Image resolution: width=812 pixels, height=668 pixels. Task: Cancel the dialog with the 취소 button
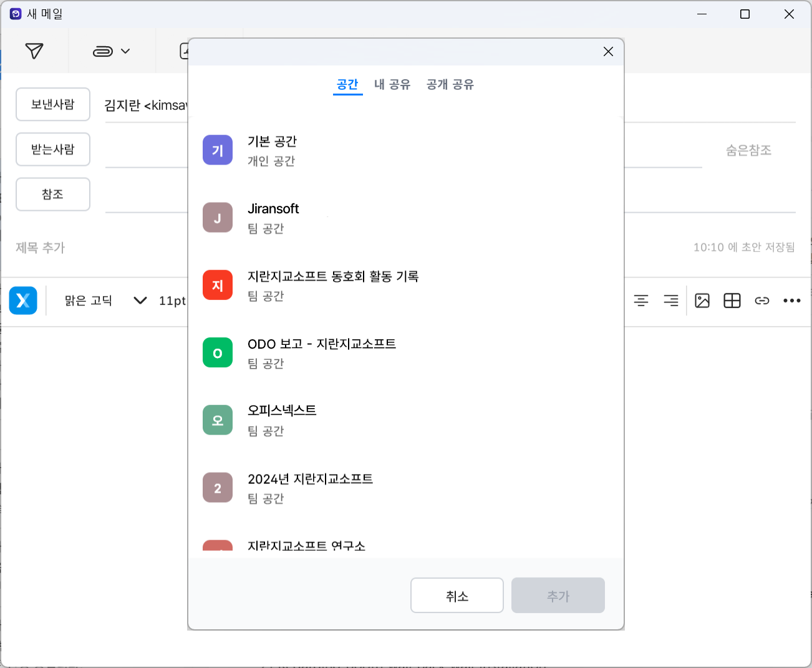(x=457, y=596)
